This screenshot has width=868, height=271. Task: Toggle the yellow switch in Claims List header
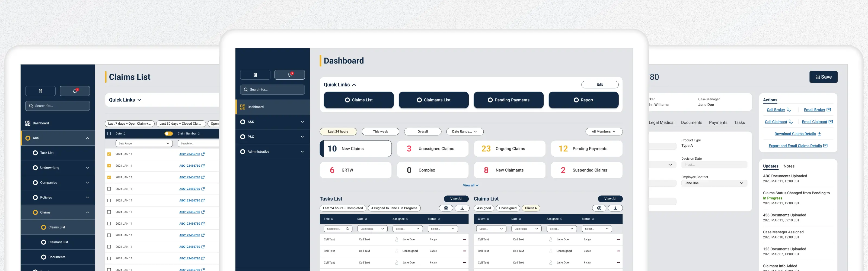pos(168,134)
